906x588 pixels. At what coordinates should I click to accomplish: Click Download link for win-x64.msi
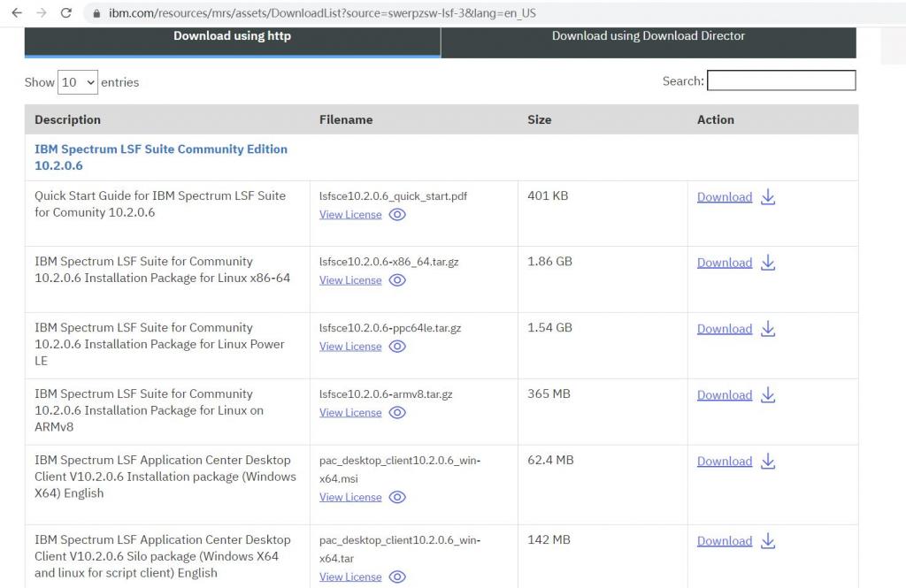tap(725, 462)
